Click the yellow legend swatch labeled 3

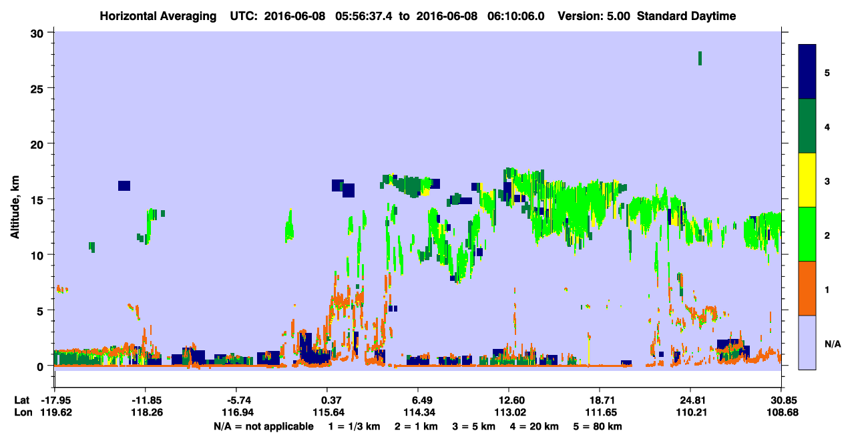click(x=807, y=180)
